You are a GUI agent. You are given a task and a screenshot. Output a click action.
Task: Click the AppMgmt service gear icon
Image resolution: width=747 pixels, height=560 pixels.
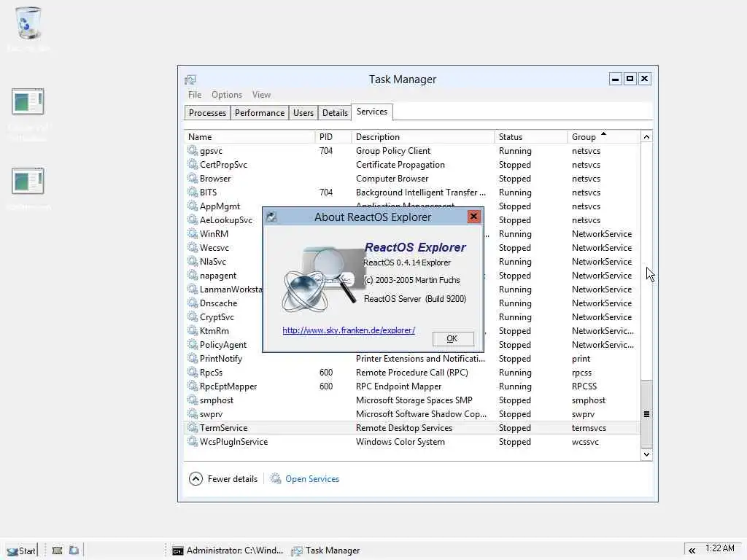click(193, 206)
